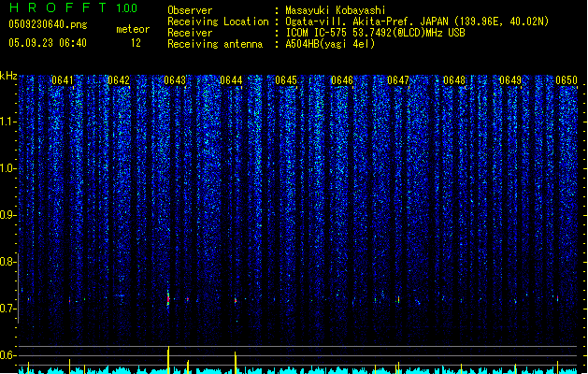Click the 0644 time marker
The height and width of the screenshot is (374, 588).
point(231,80)
